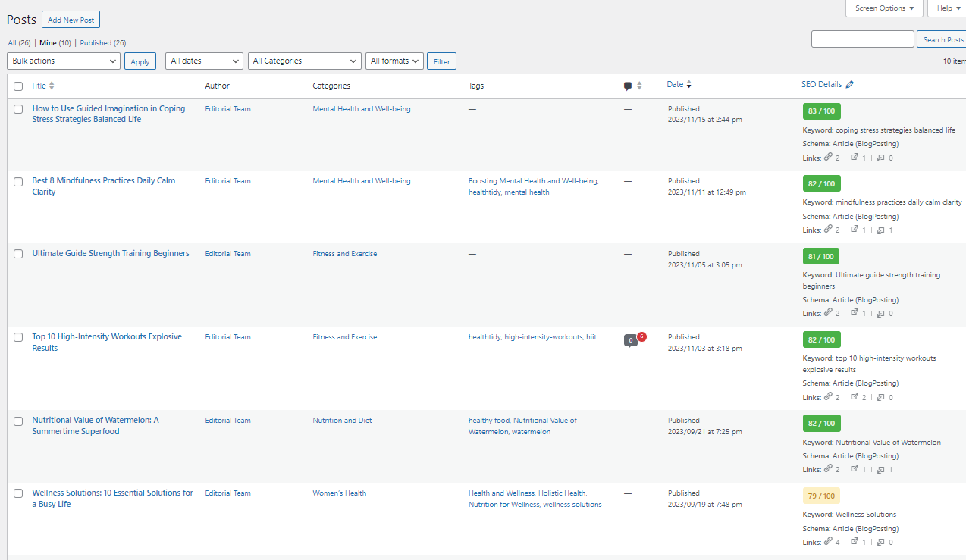Click the Add New Post button
The image size is (966, 560).
tap(71, 20)
